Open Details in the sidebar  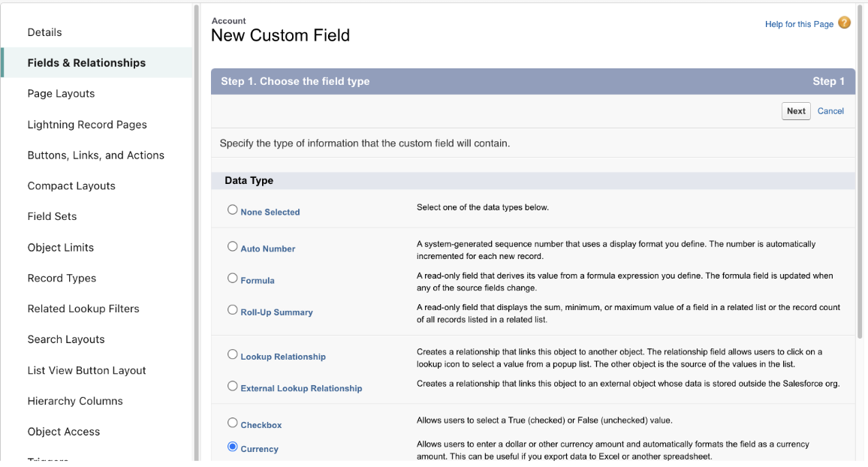[x=45, y=32]
